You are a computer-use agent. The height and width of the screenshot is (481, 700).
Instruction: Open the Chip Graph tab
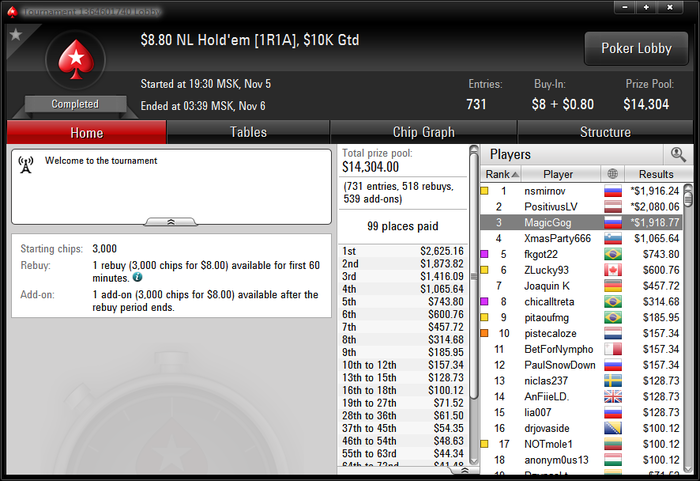(x=424, y=132)
